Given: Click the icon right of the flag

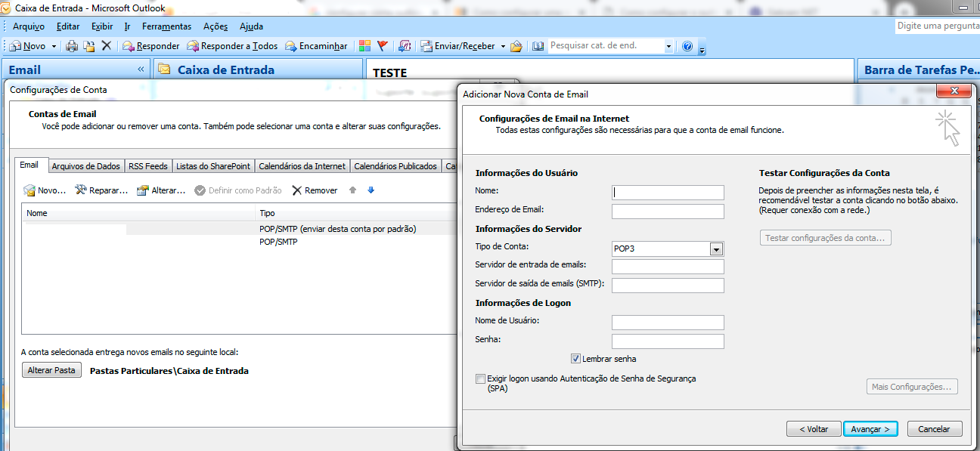Looking at the screenshot, I should click(405, 46).
